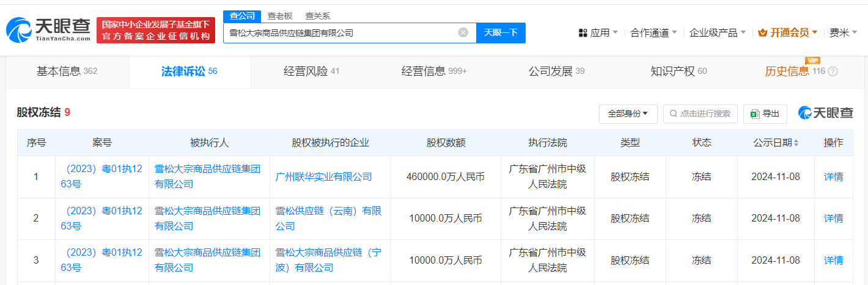Open the 全部身份 dropdown filter

(x=628, y=114)
